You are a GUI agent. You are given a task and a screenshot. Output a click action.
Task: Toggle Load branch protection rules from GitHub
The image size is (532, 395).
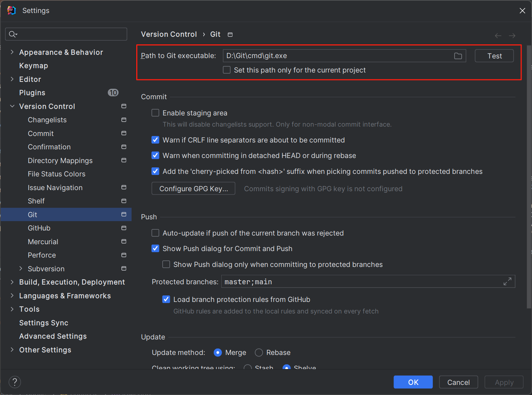pos(166,299)
